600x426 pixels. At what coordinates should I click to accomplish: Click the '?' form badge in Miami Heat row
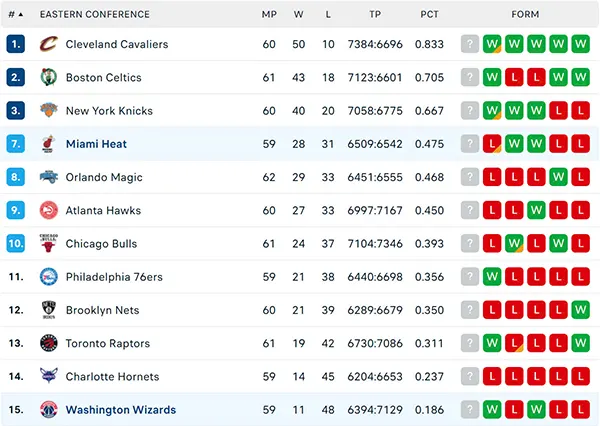pyautogui.click(x=470, y=144)
